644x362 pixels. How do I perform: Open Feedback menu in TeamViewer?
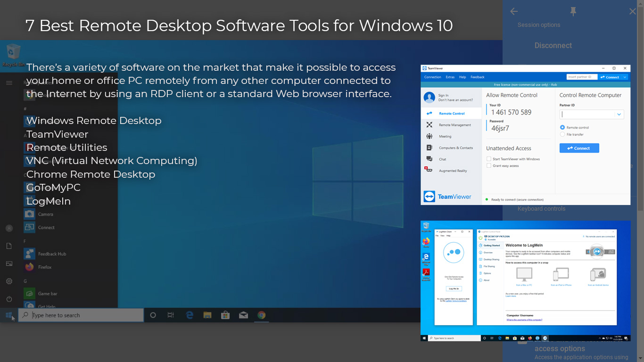[477, 77]
